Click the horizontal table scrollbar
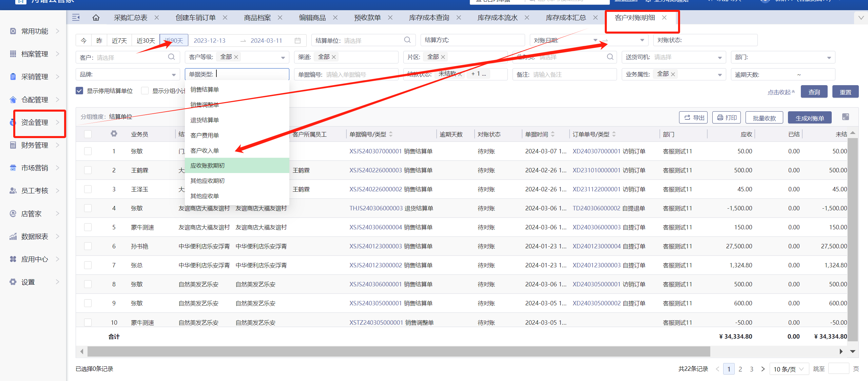Screen dimensions: 868x381 click(x=399, y=351)
